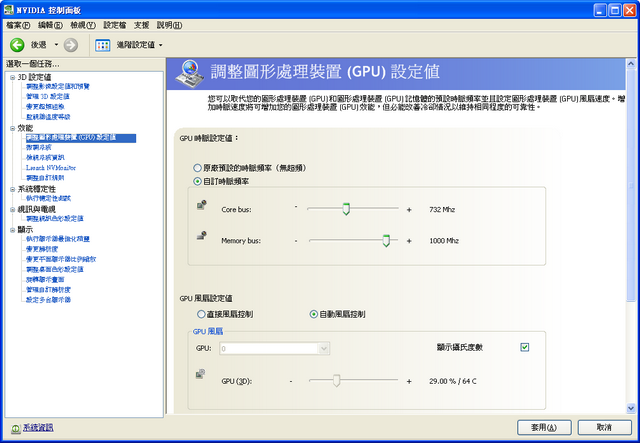
Task: Click the minus sign beside Memory bus slider
Action: pos(296,241)
